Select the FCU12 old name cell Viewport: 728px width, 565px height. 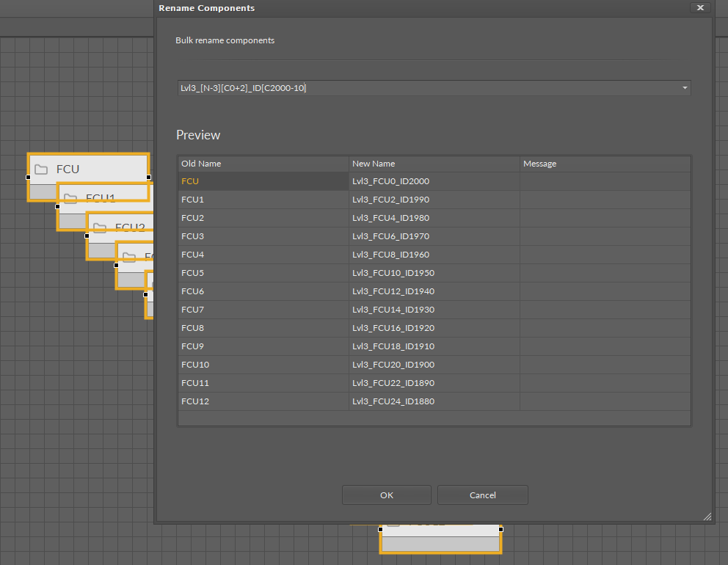[263, 401]
